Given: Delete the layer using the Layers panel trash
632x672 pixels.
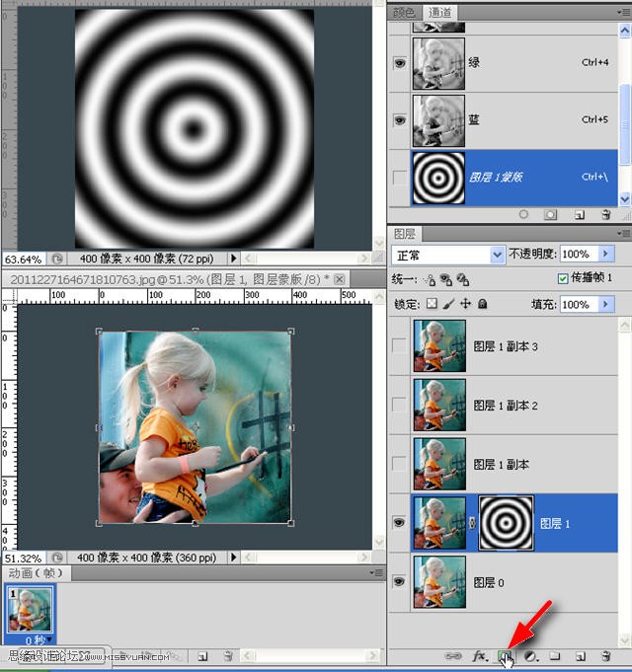Looking at the screenshot, I should click(606, 655).
